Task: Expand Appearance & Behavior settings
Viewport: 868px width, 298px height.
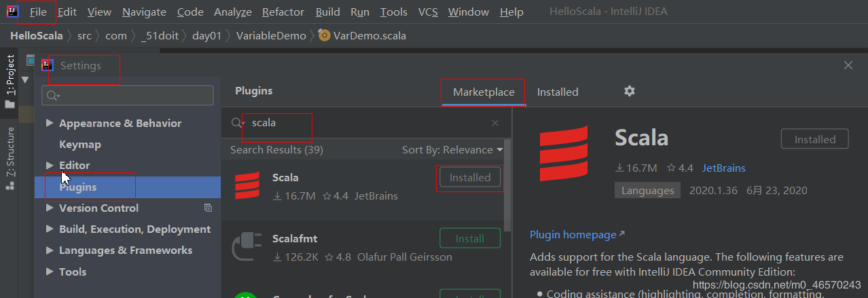Action: (49, 124)
